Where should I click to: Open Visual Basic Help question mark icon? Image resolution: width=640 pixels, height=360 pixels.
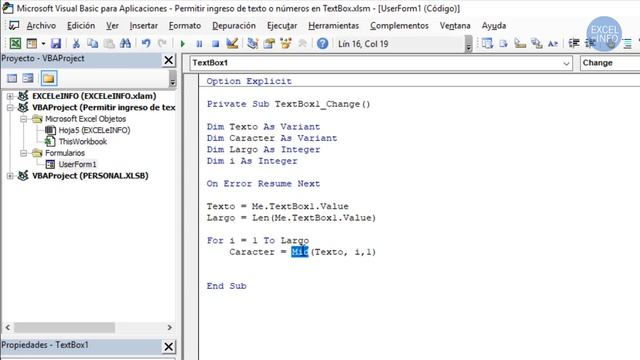tap(322, 43)
